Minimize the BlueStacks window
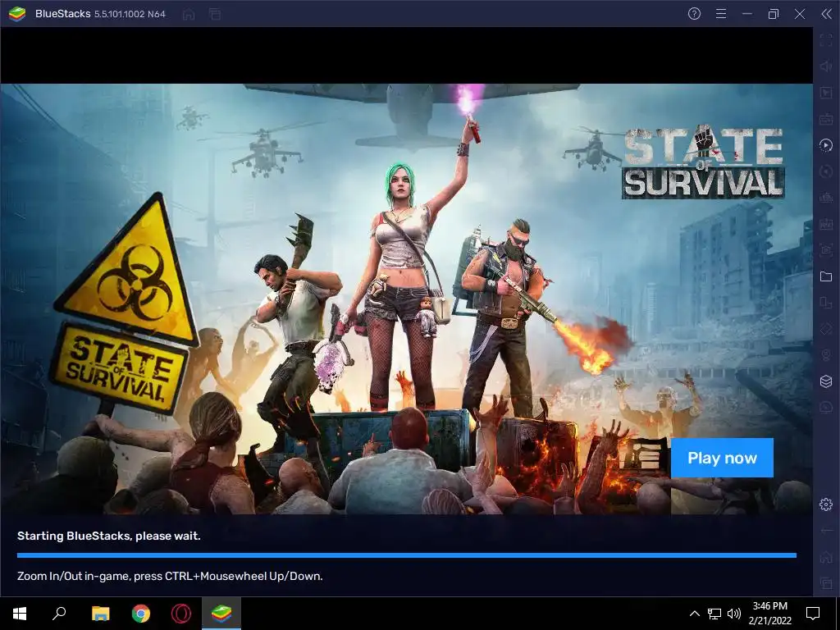The image size is (840, 630). [x=746, y=14]
